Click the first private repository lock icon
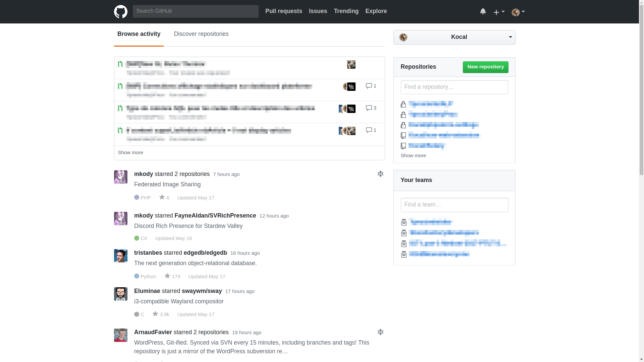This screenshot has height=362, width=644. point(404,104)
